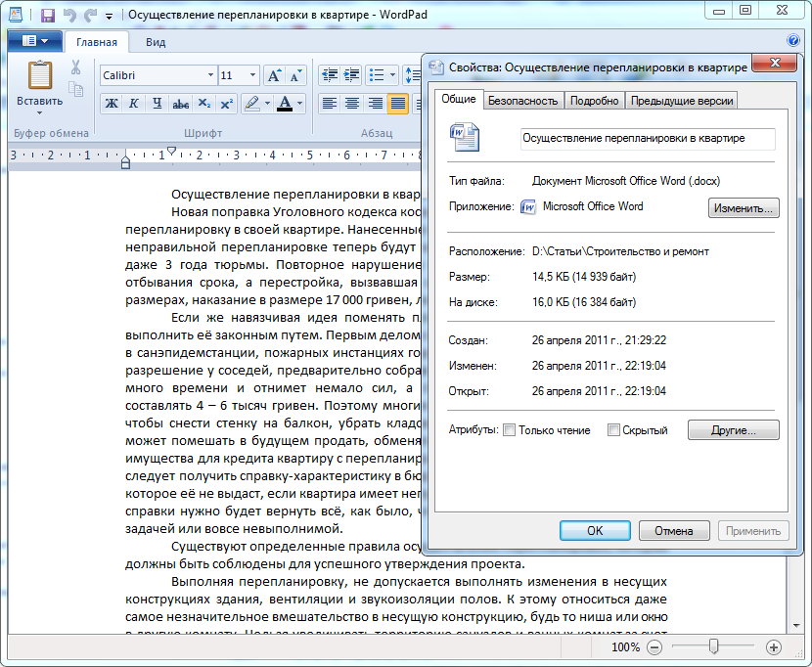This screenshot has width=812, height=667.
Task: Click the zoom in plus icon
Action: [773, 647]
